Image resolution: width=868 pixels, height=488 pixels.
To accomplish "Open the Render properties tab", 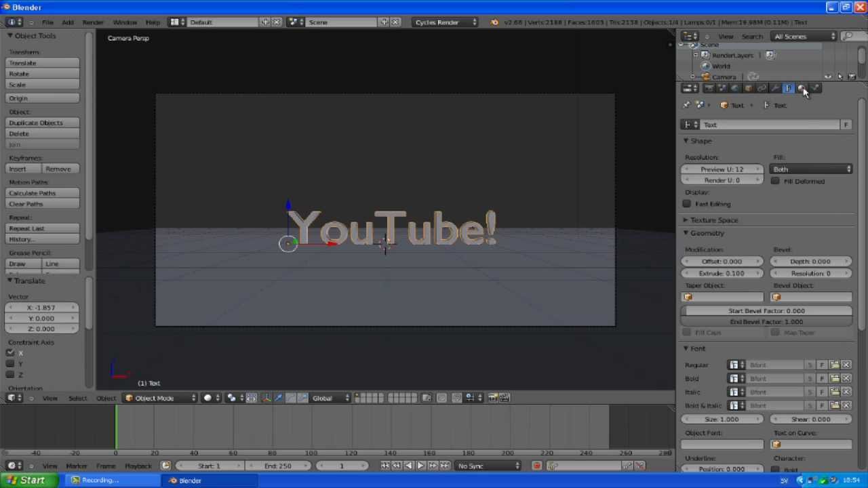I will (x=709, y=88).
